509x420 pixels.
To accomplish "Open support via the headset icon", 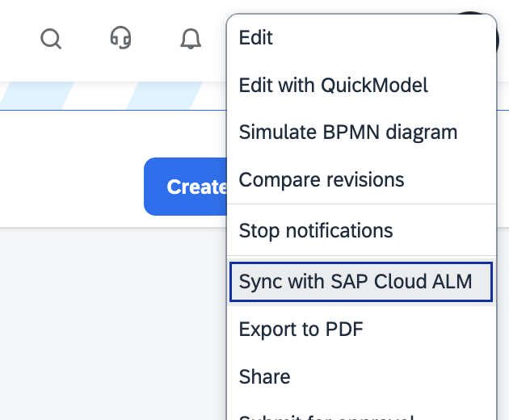I will pyautogui.click(x=121, y=38).
